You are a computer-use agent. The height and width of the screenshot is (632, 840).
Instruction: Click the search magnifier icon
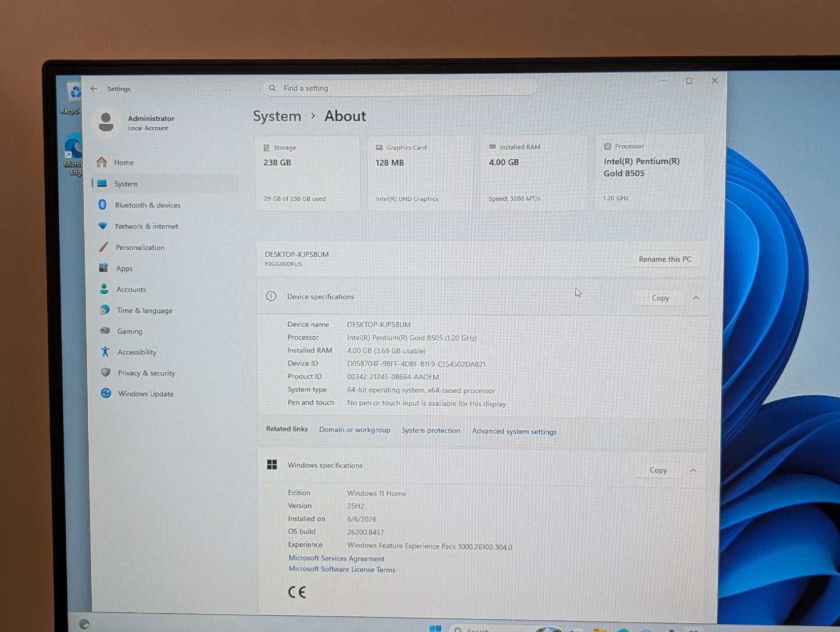click(272, 88)
